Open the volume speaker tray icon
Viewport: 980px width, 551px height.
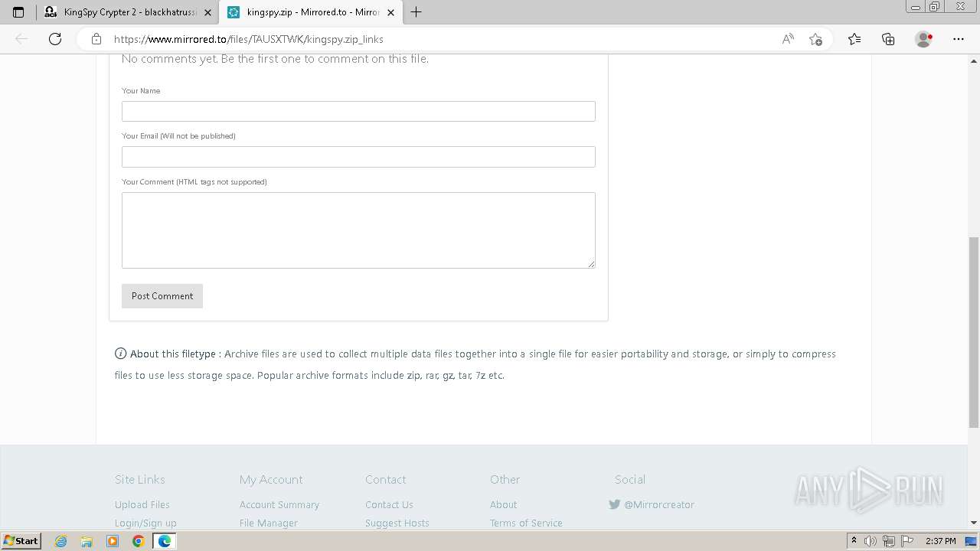pos(871,541)
